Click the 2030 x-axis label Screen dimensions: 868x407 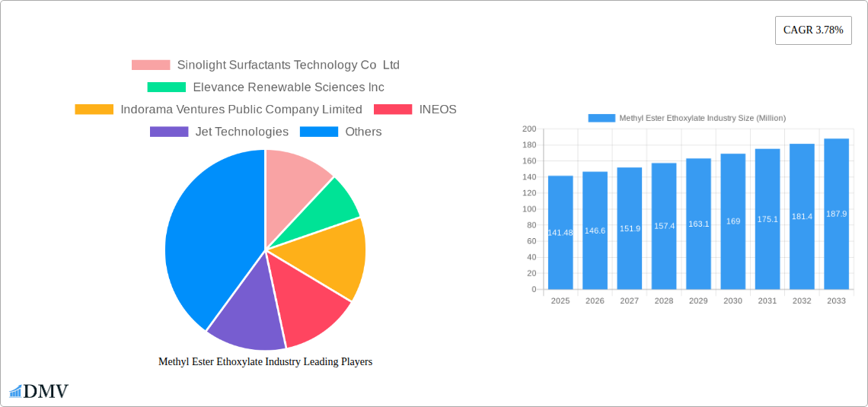[733, 300]
